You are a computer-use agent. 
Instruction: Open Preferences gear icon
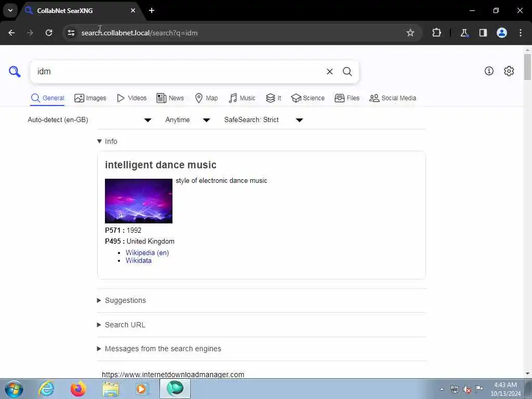[509, 71]
